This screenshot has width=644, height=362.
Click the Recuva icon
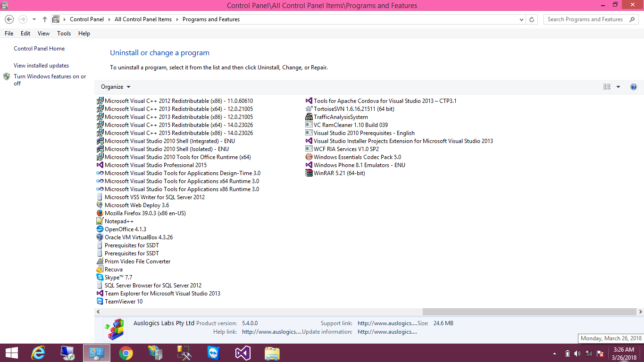[x=100, y=269]
